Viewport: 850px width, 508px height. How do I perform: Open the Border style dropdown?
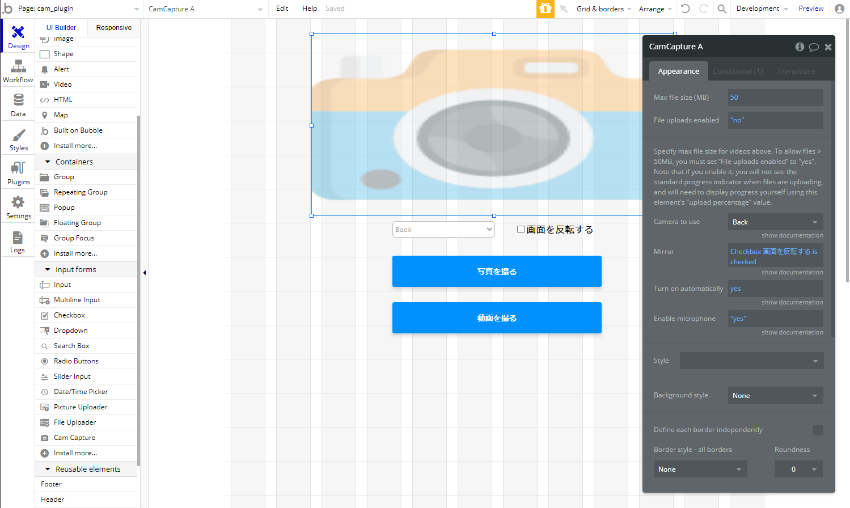[700, 469]
